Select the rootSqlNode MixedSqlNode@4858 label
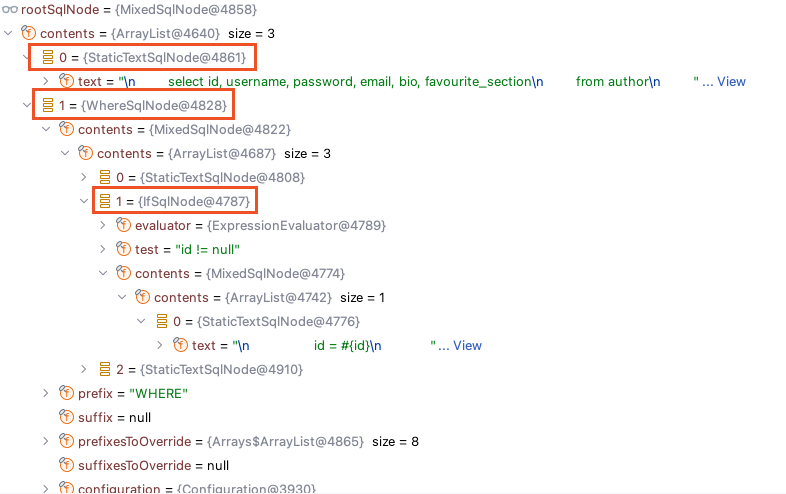This screenshot has height=494, width=786. [x=139, y=10]
